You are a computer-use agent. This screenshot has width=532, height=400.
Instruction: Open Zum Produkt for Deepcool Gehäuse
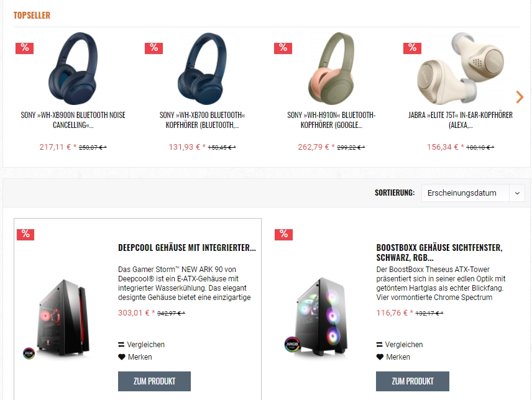click(154, 381)
